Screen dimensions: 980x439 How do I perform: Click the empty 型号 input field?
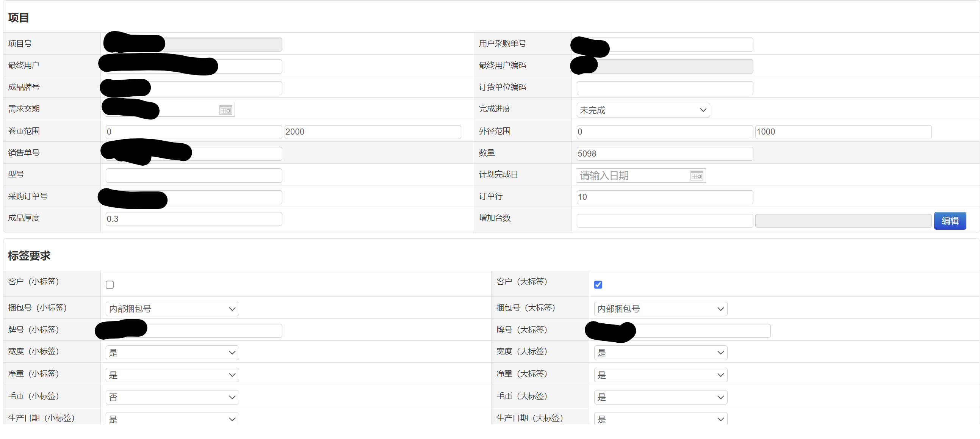[x=194, y=176]
